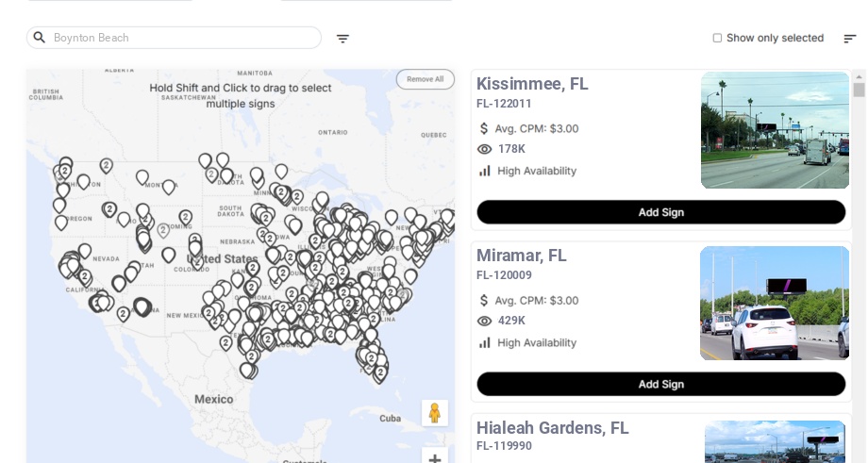Click the Miramar availability bars icon
Viewport: 868px width, 463px height.
pyautogui.click(x=485, y=342)
